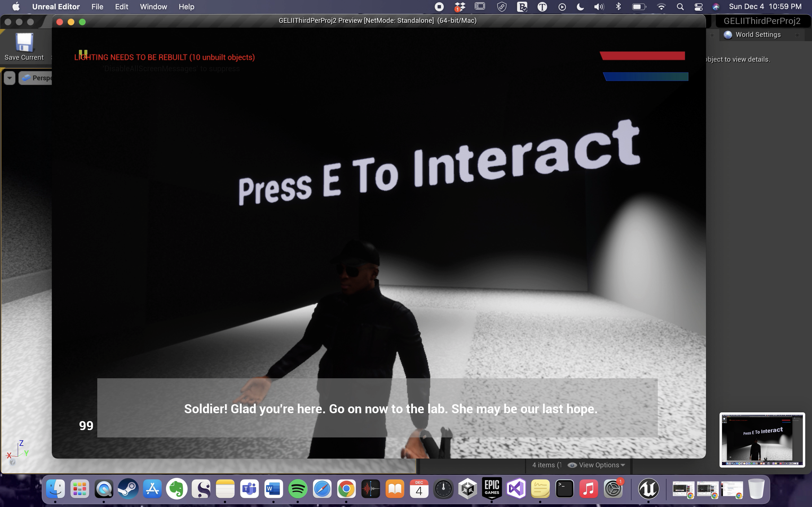
Task: Toggle Do Not Disturb moon icon
Action: (x=580, y=7)
